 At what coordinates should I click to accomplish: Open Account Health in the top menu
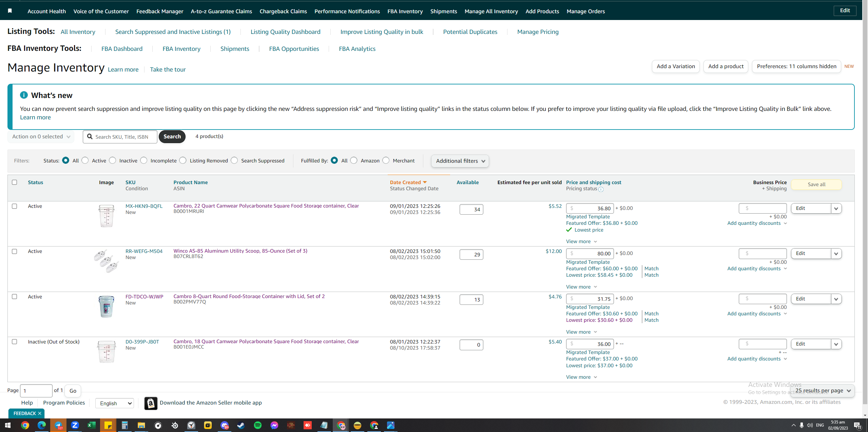point(47,11)
